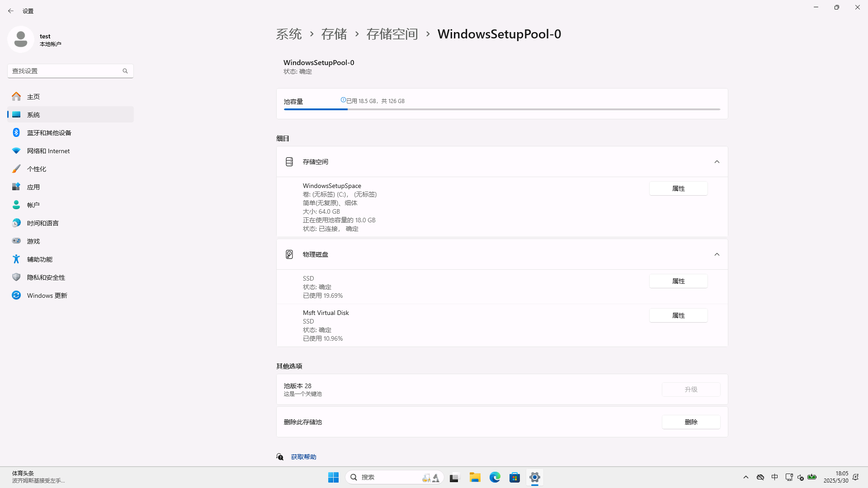Click the 已使用 10.96% text

click(x=323, y=338)
